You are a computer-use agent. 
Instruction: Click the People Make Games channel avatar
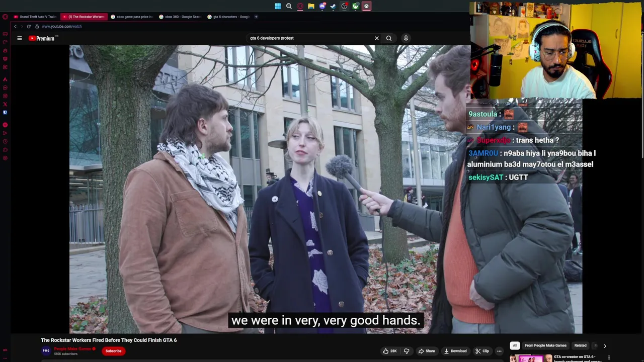pyautogui.click(x=46, y=351)
